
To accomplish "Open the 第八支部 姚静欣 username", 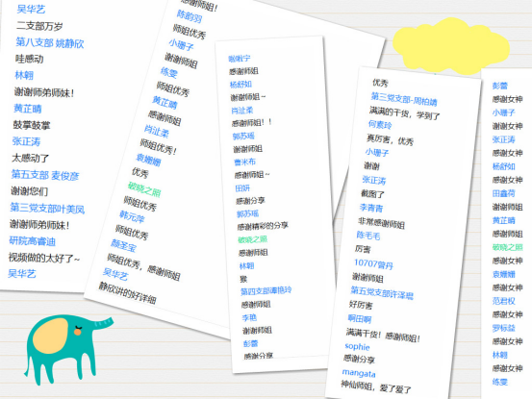I will pos(50,43).
